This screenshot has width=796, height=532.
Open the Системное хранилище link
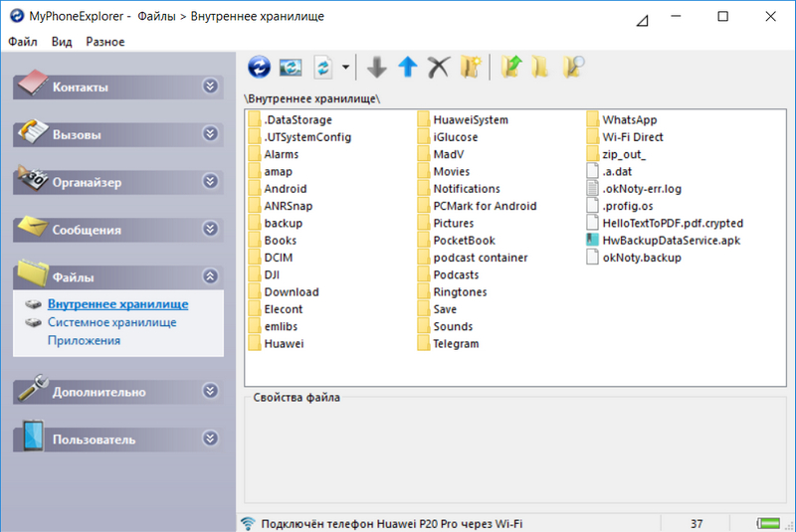point(111,322)
